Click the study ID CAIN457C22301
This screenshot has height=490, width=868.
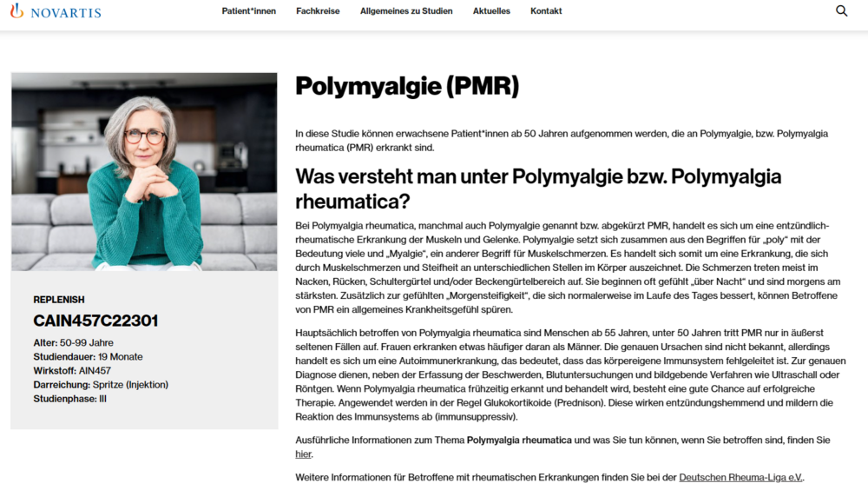pos(95,321)
